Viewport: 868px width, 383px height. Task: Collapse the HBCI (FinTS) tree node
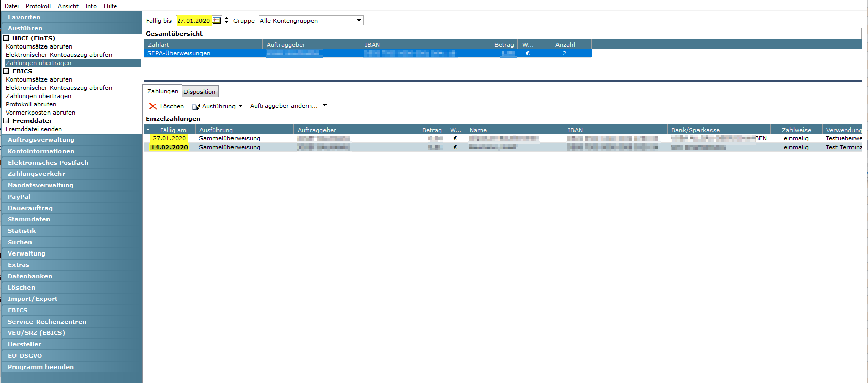pyautogui.click(x=6, y=38)
